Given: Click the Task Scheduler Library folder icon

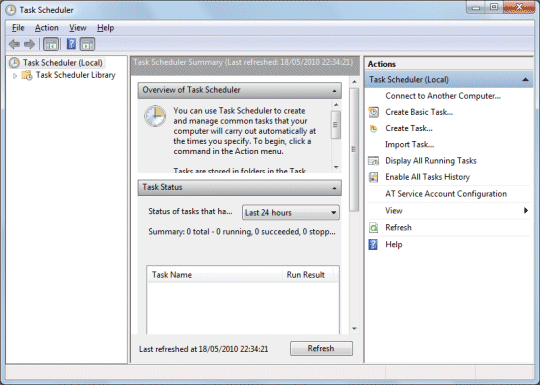Looking at the screenshot, I should [27, 75].
